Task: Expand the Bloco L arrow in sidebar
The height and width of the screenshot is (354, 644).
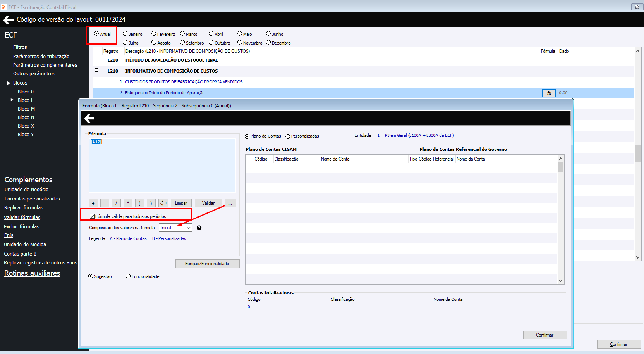Action: click(12, 100)
